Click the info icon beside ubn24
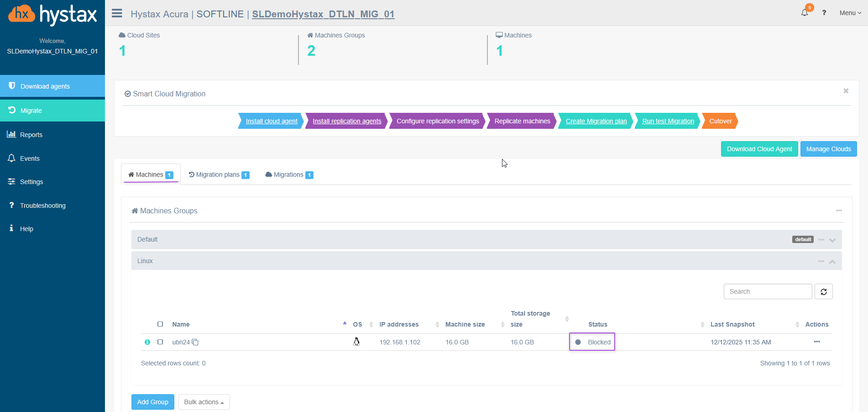This screenshot has width=868, height=412. tap(147, 342)
